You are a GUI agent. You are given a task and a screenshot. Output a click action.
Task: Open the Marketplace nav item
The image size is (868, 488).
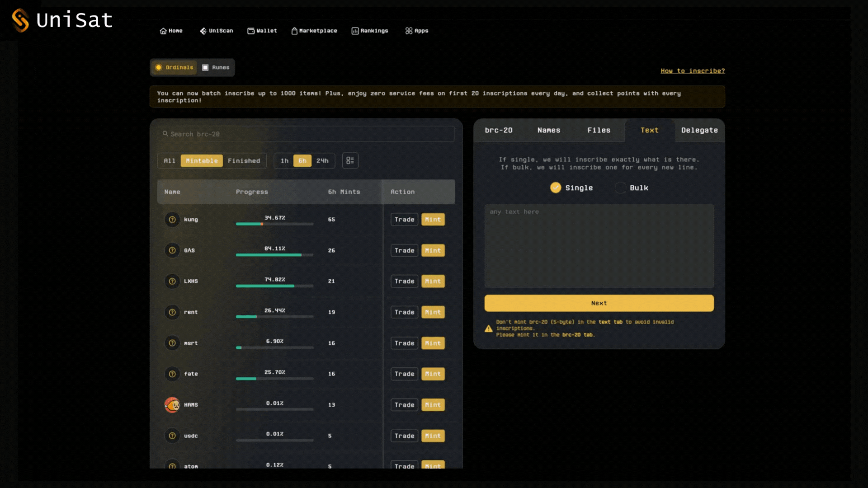click(314, 31)
